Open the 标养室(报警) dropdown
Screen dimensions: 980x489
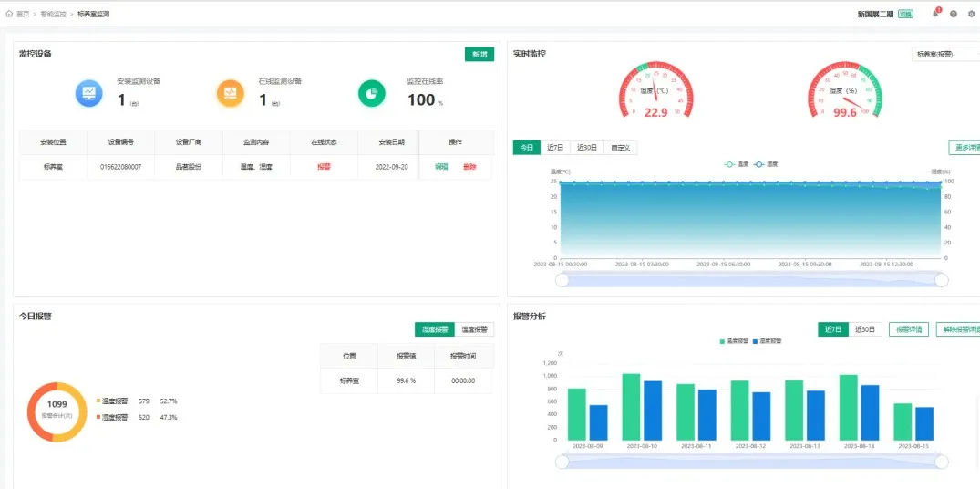(945, 55)
